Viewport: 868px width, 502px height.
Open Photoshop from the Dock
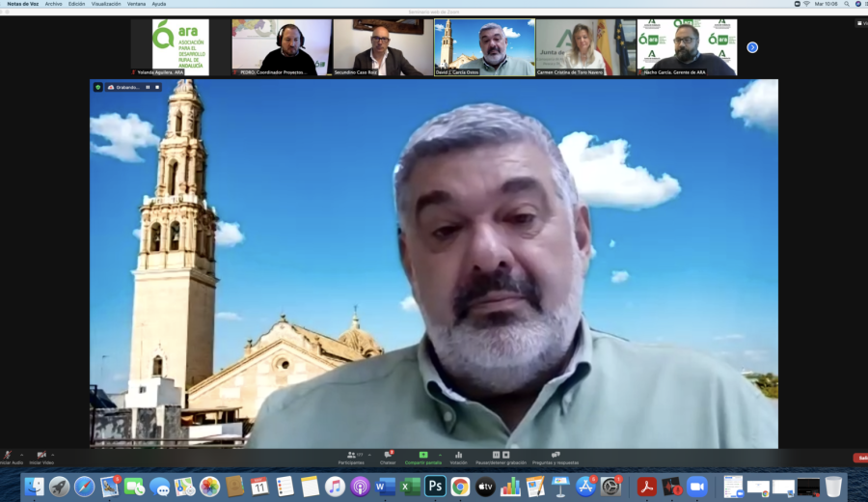(435, 488)
